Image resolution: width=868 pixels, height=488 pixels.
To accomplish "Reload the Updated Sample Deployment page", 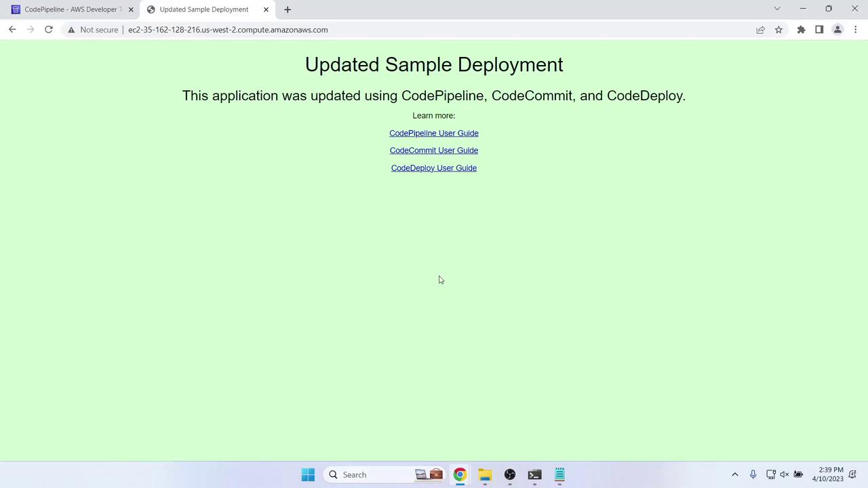I will 49,30.
